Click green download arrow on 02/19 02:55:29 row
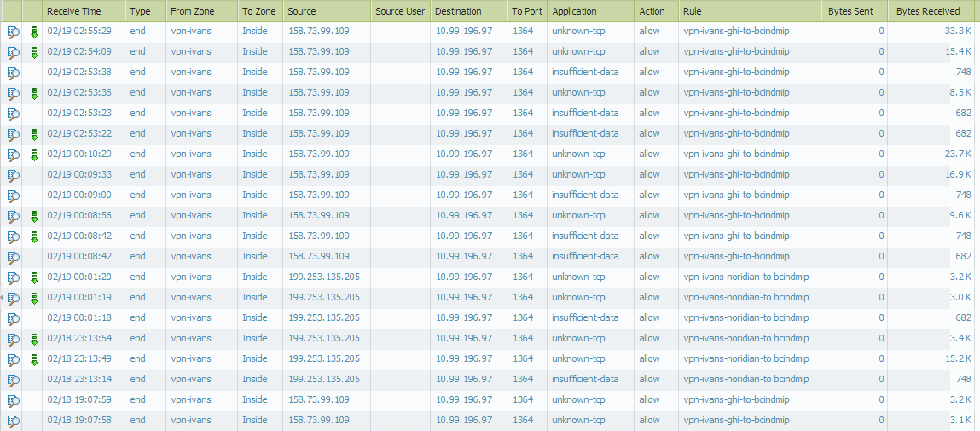The image size is (980, 431). (34, 32)
